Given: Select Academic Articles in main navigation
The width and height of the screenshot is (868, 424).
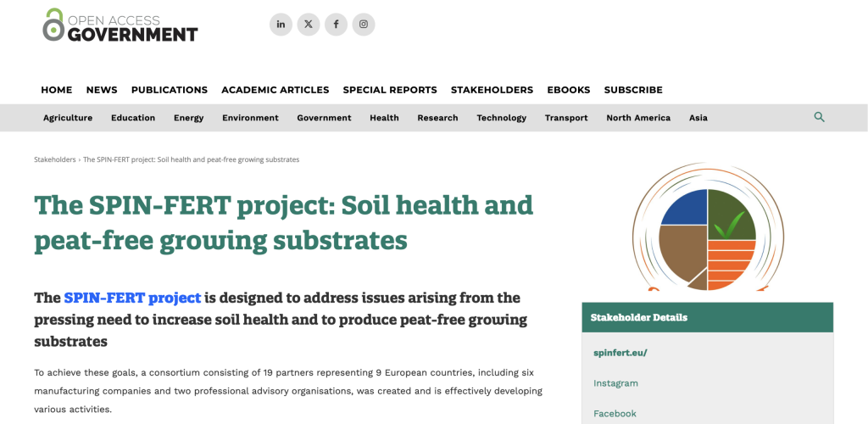Looking at the screenshot, I should point(275,90).
